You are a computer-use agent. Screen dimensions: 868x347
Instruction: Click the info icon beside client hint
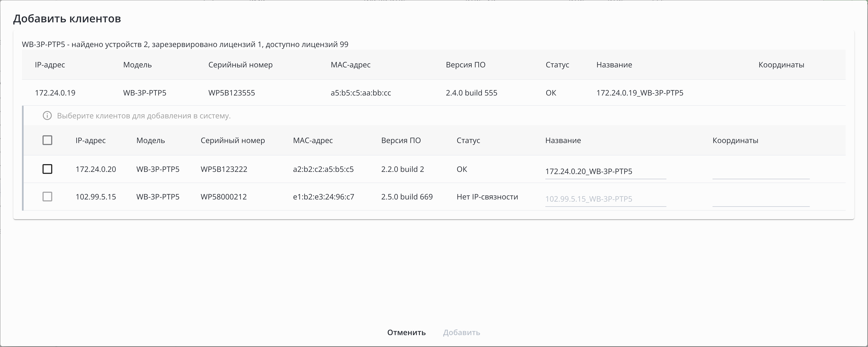pyautogui.click(x=47, y=116)
